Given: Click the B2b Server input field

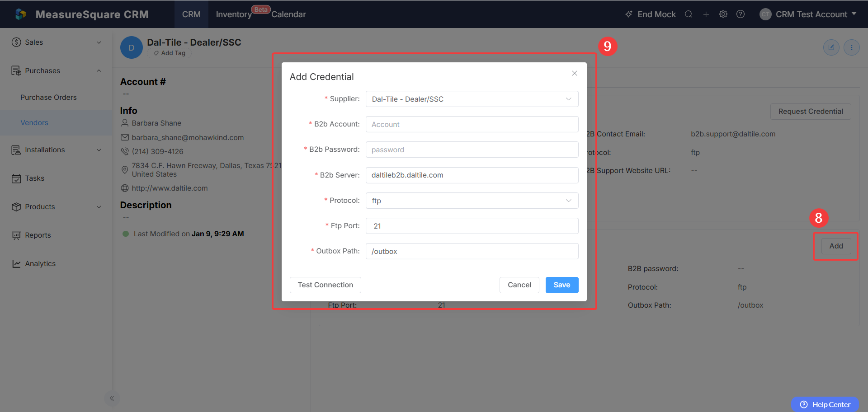Looking at the screenshot, I should pos(472,175).
